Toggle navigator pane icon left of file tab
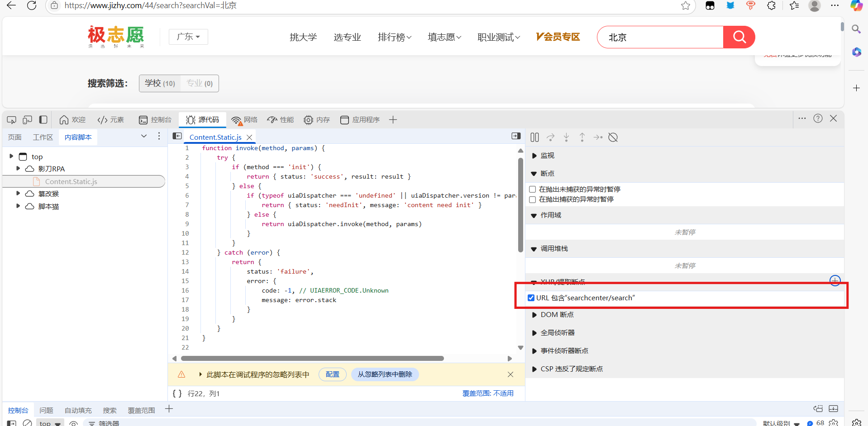Image resolution: width=868 pixels, height=426 pixels. (177, 136)
